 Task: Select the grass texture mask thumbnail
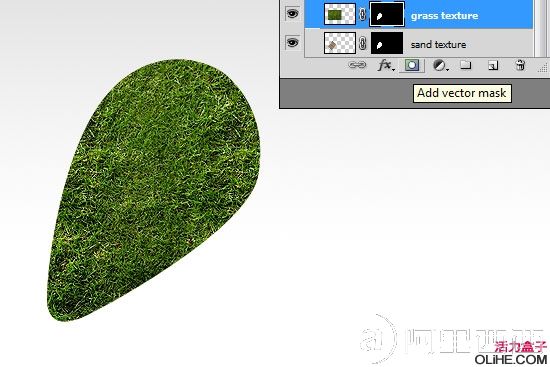pos(387,14)
